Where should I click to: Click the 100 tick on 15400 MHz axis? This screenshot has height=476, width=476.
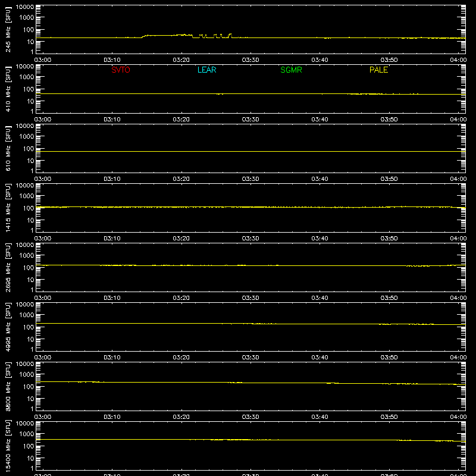click(29, 446)
